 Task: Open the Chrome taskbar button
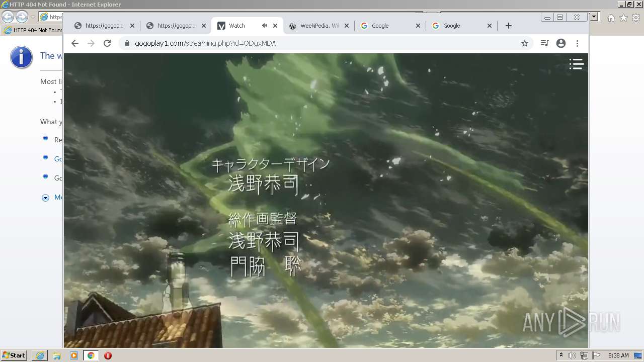(x=91, y=355)
